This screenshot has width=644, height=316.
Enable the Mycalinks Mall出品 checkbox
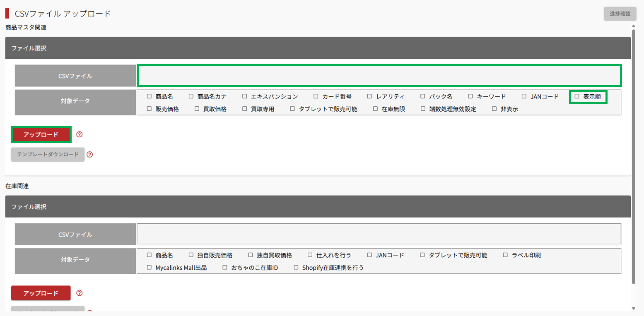point(150,268)
